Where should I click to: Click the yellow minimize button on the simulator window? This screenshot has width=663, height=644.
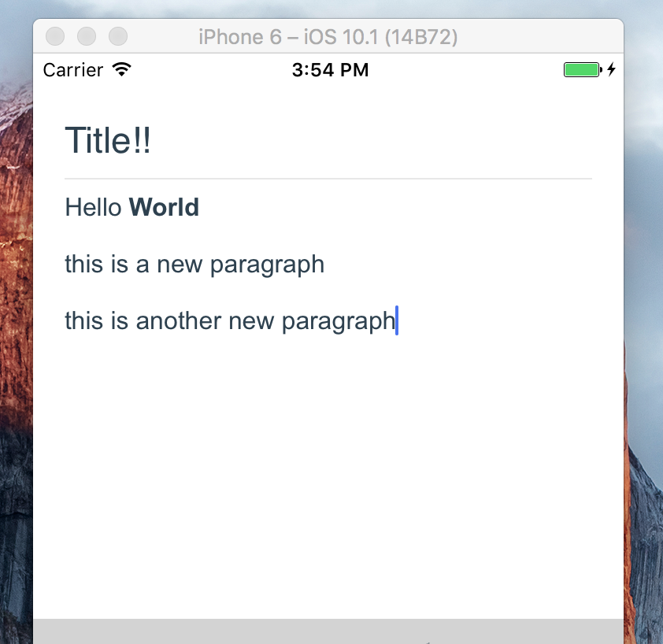[87, 36]
